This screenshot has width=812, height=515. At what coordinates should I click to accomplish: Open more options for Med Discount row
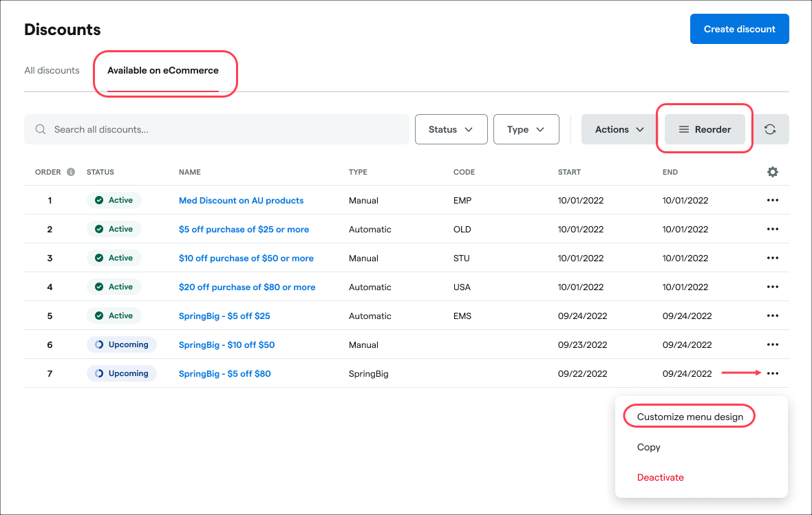(772, 200)
